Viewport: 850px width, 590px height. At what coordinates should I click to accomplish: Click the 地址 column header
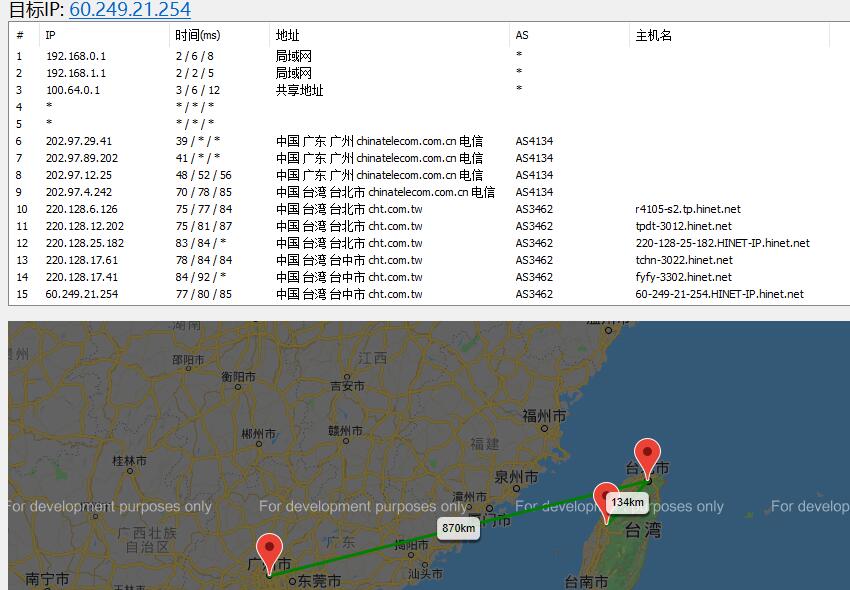click(287, 35)
